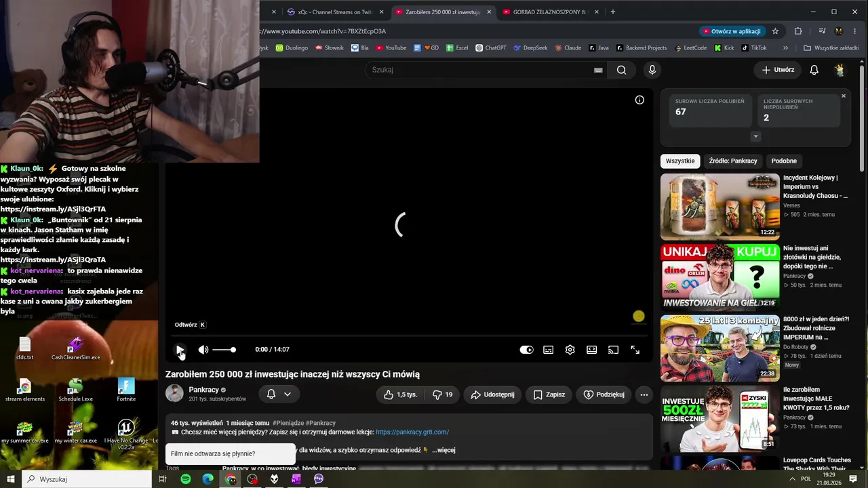
Task: Select the Wszystkie filter chip
Action: tap(680, 161)
